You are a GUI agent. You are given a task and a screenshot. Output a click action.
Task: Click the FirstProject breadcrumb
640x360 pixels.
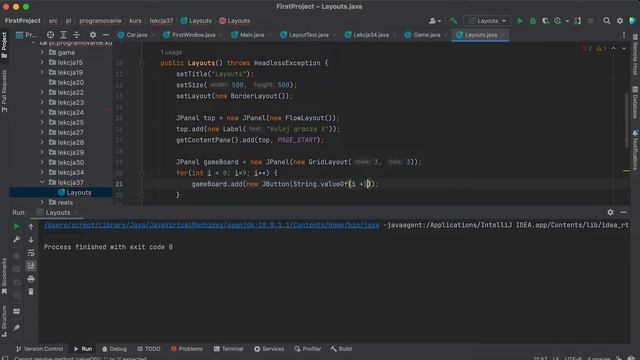(23, 21)
